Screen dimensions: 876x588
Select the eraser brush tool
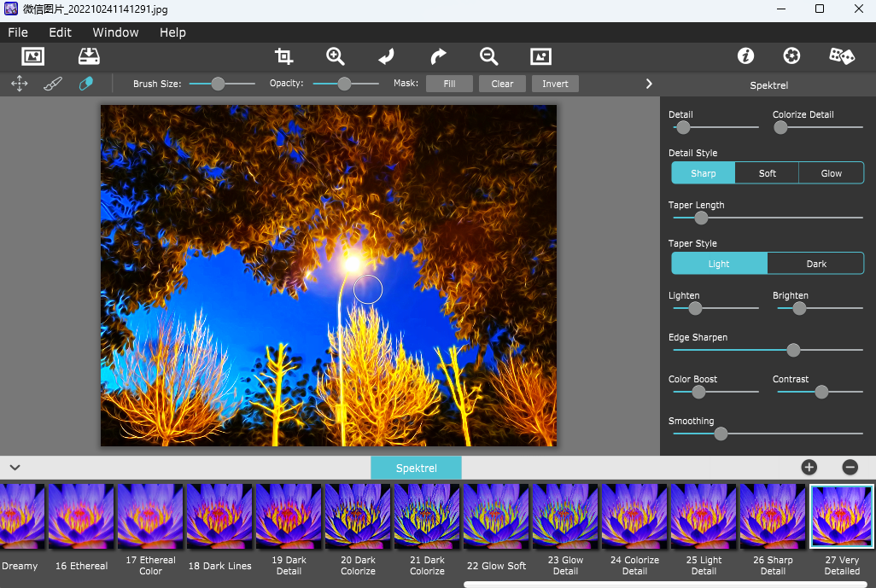[85, 84]
